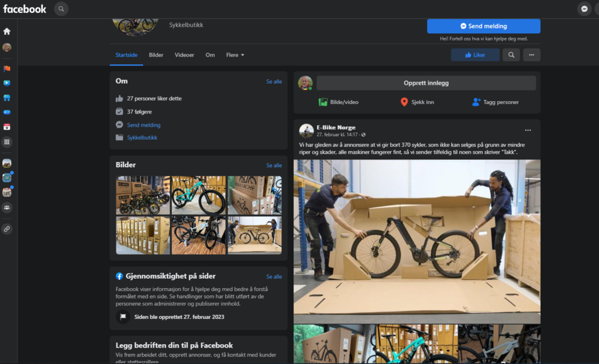Switch to the Bilder tab
The width and height of the screenshot is (599, 364).
(156, 55)
